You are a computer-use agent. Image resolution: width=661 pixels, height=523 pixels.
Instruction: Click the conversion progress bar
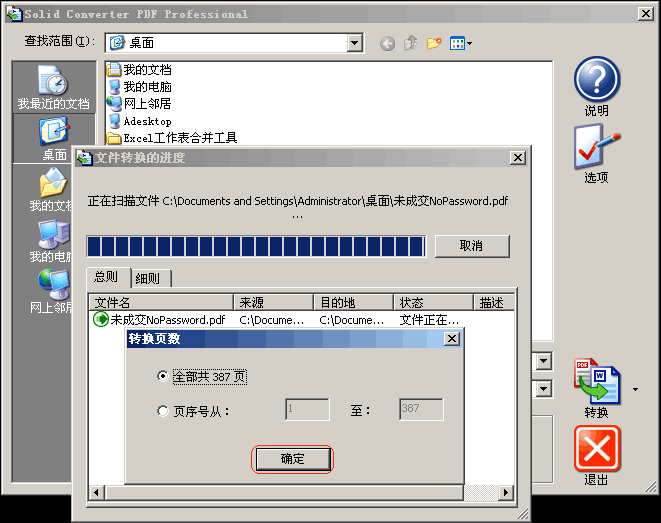pyautogui.click(x=256, y=246)
